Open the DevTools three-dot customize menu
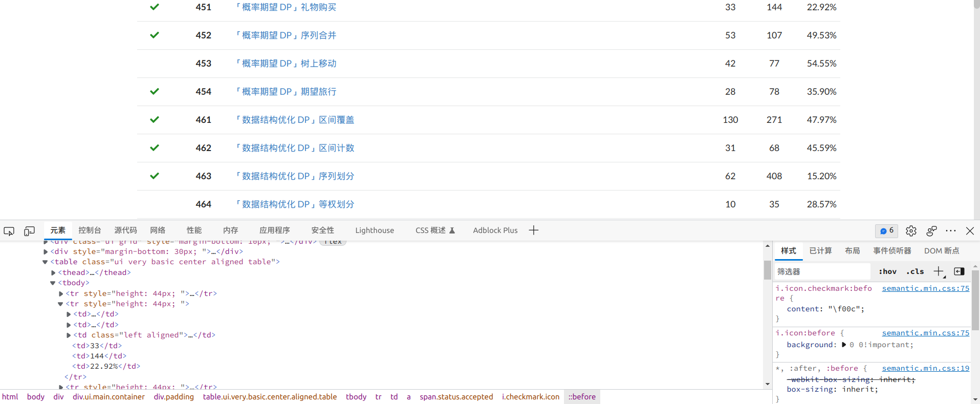This screenshot has width=980, height=404. point(951,231)
